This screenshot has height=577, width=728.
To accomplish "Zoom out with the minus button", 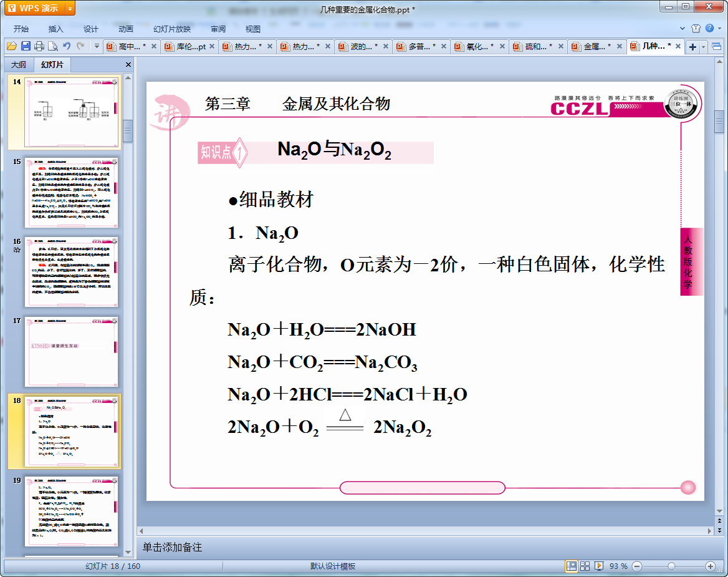I will (637, 566).
